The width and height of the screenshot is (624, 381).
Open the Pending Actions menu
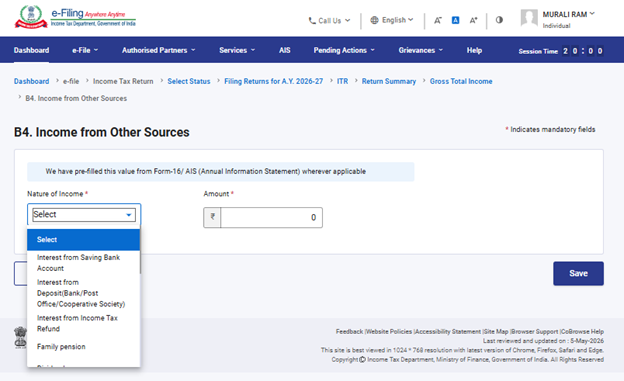coord(344,50)
